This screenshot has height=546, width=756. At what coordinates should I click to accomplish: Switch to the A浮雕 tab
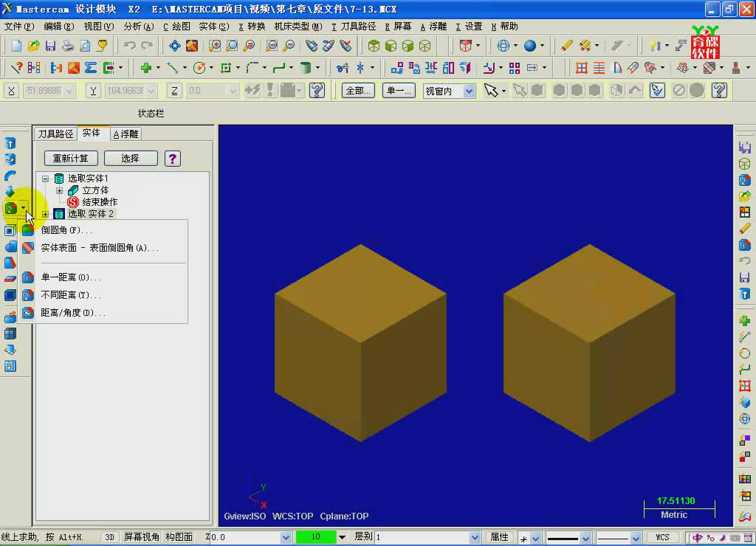[x=126, y=134]
